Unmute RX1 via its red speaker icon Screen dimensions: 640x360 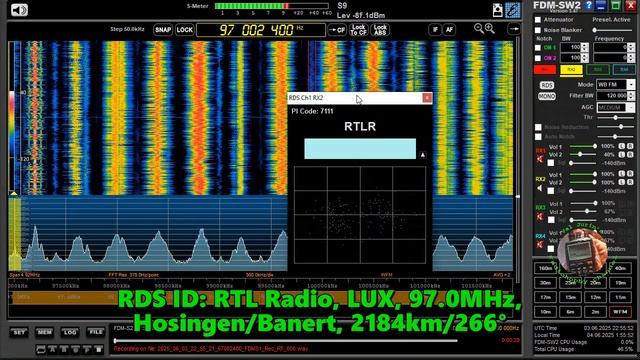coord(540,159)
